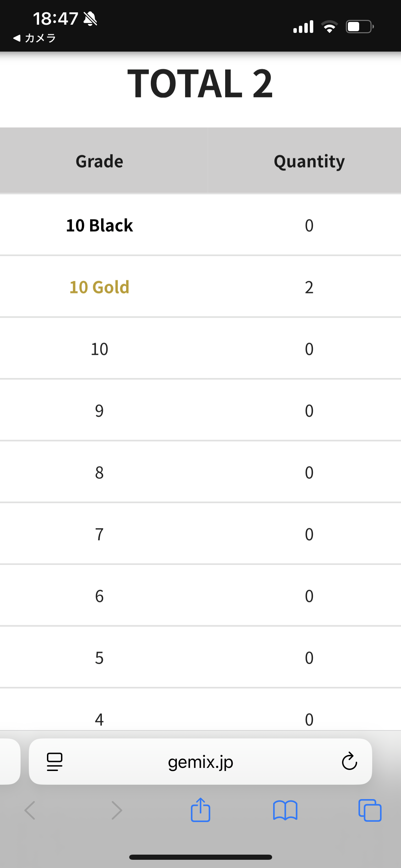401x868 pixels.
Task: Go forward with the right chevron
Action: [117, 810]
